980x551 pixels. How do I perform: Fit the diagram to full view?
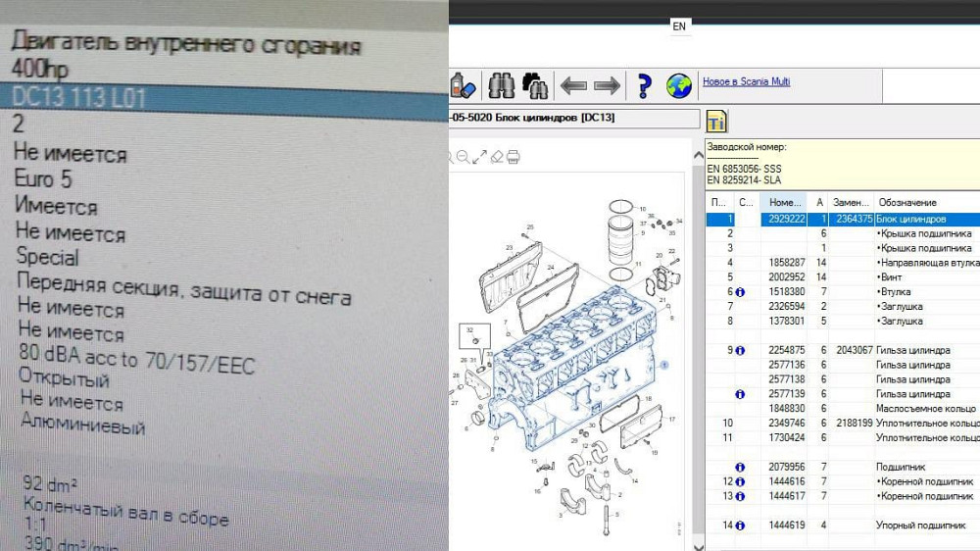pyautogui.click(x=480, y=157)
